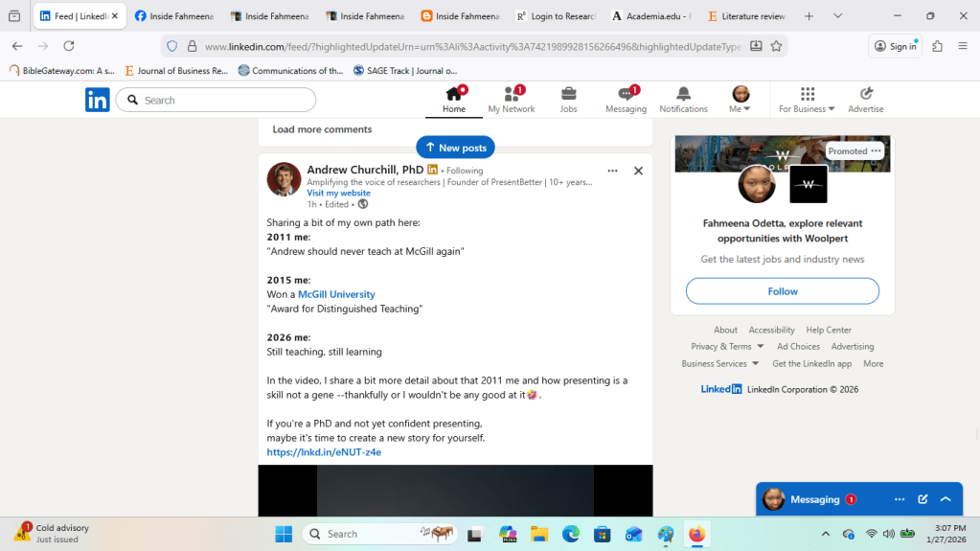Viewport: 980px width, 551px height.
Task: Open the lnkd.in/eNUT-z4e link
Action: (x=324, y=452)
